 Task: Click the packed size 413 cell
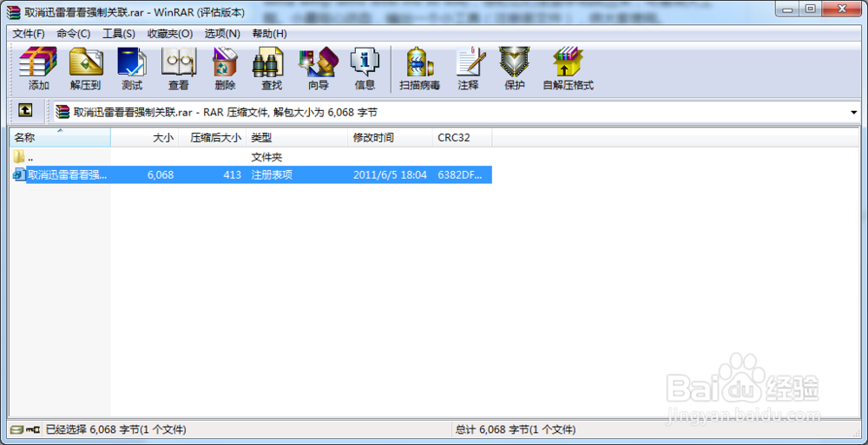pyautogui.click(x=233, y=175)
